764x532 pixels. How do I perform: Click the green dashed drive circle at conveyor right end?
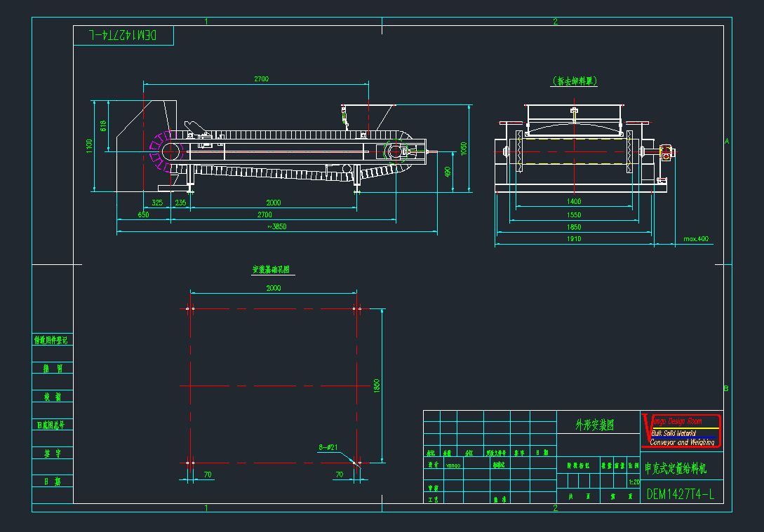[x=394, y=151]
